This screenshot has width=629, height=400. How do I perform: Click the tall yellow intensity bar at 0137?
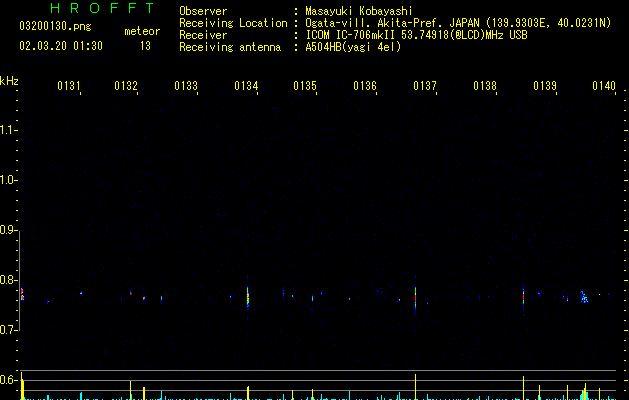coord(416,387)
